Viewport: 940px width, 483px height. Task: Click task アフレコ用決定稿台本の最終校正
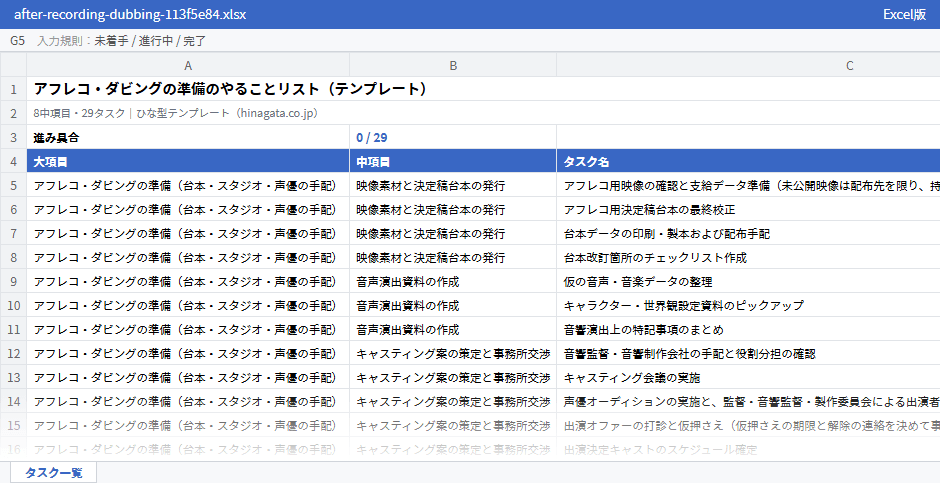pos(649,210)
